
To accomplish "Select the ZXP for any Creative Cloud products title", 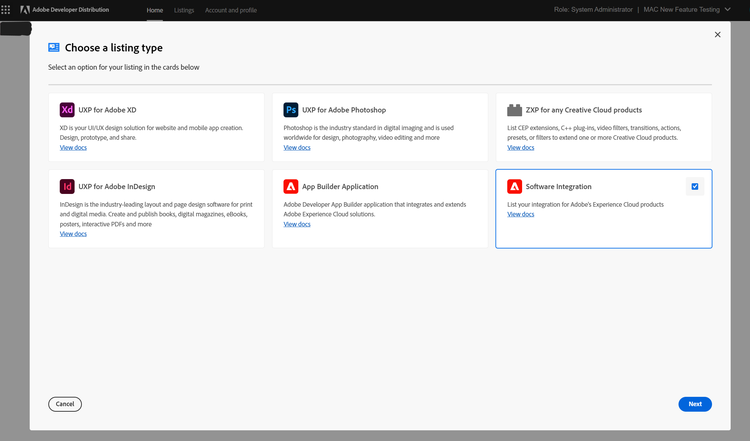I will pos(584,110).
